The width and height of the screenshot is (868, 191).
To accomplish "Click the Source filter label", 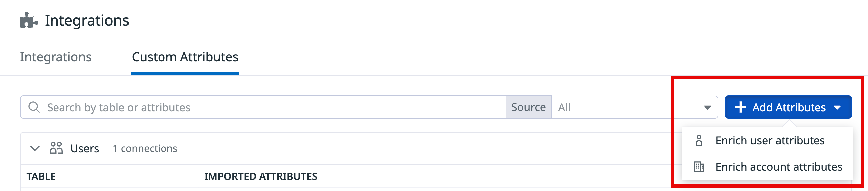I will pyautogui.click(x=528, y=107).
